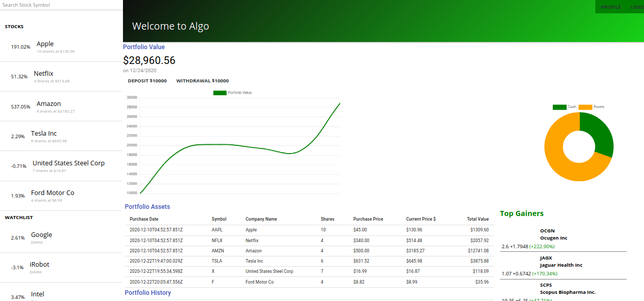The height and width of the screenshot is (301, 644).
Task: Click the Company Name column header
Action: click(x=261, y=219)
